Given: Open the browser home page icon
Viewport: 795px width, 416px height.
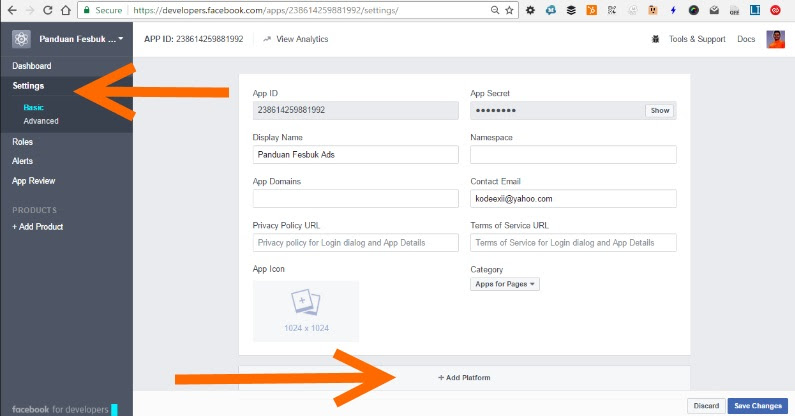Looking at the screenshot, I should (x=65, y=10).
